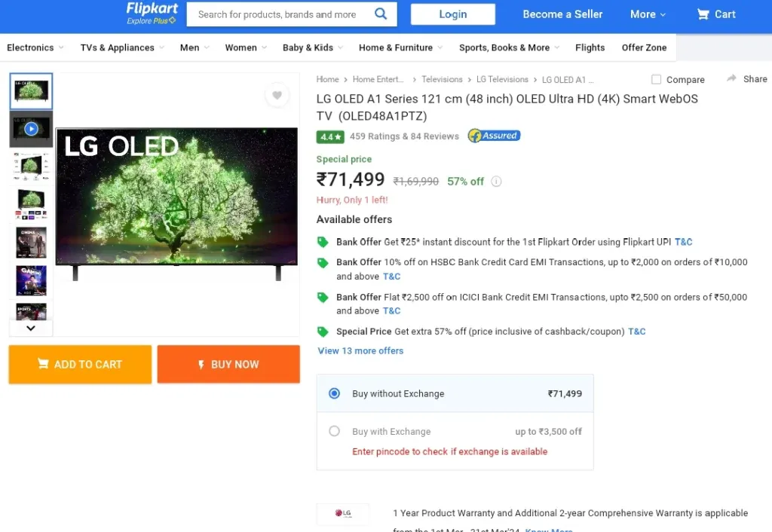Select Buy without Exchange option
The image size is (772, 532).
(334, 393)
